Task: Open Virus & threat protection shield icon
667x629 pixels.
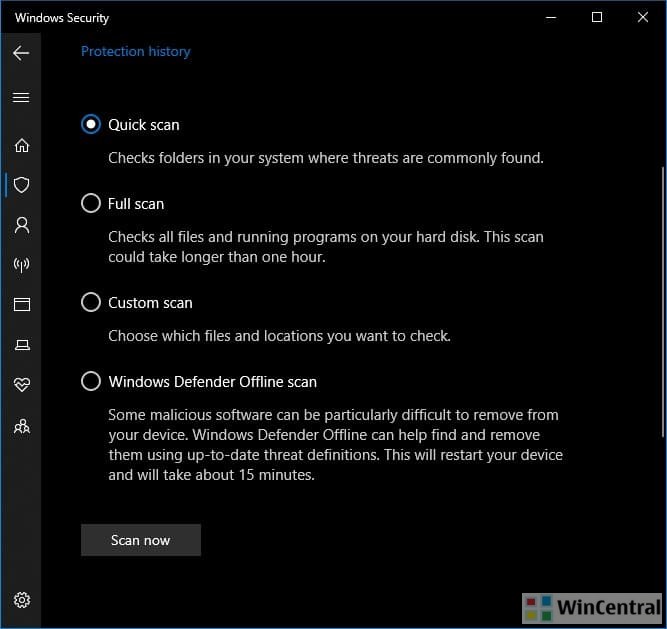Action: point(21,185)
